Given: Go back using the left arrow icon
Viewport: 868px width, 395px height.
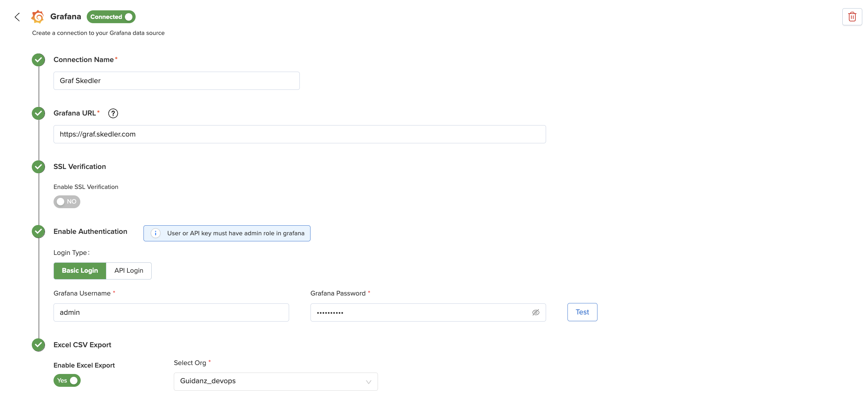Looking at the screenshot, I should [17, 17].
